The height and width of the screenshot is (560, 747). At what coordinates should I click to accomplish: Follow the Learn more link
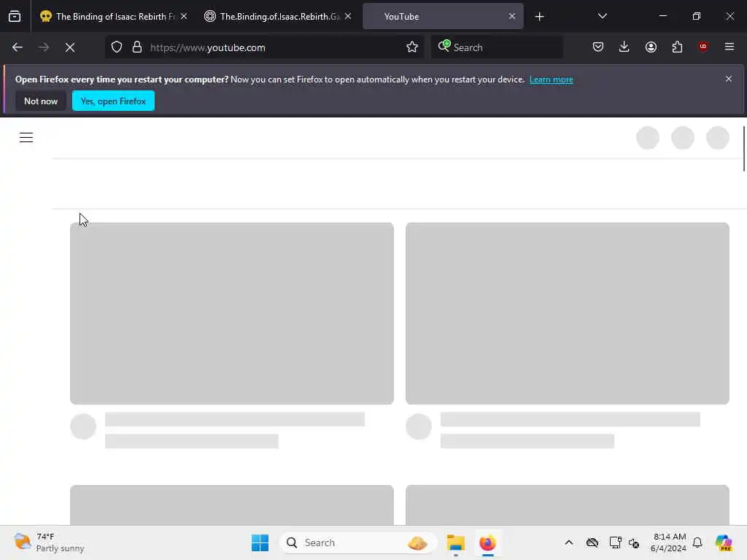(551, 79)
